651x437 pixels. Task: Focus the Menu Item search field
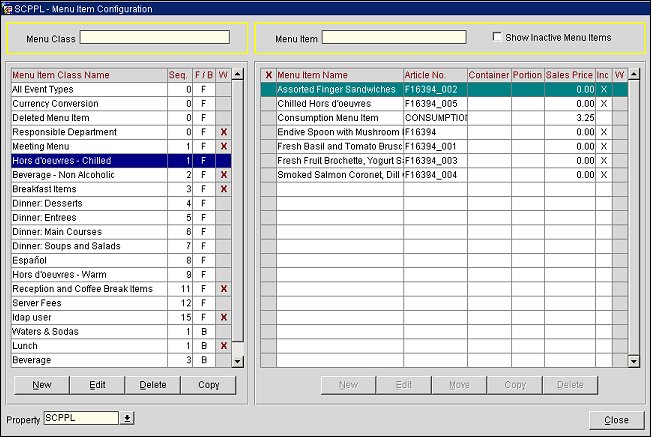[393, 38]
